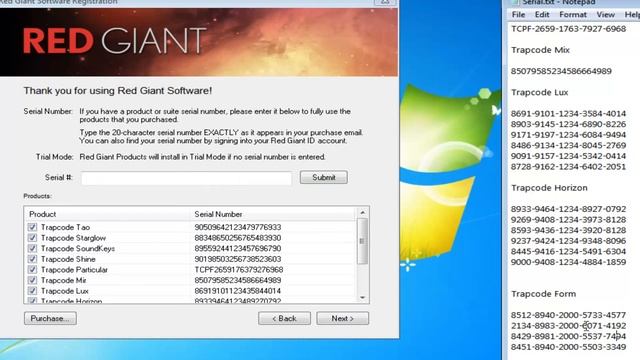The width and height of the screenshot is (640, 360).
Task: Click serial 8512-8940-2000-5733-4577 in Notepad
Action: point(568,315)
